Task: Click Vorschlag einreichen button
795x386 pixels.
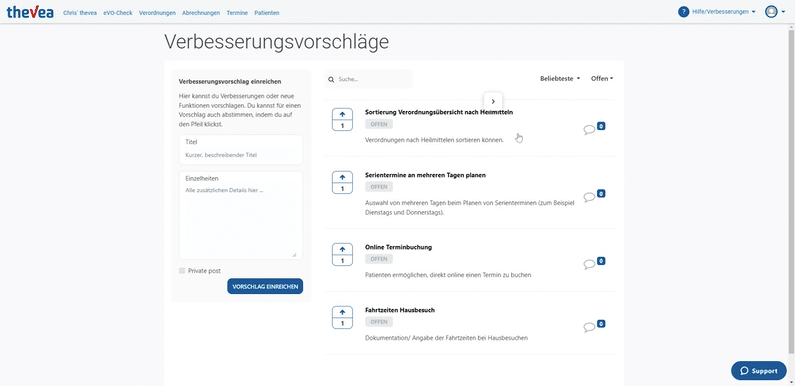Action: 265,286
